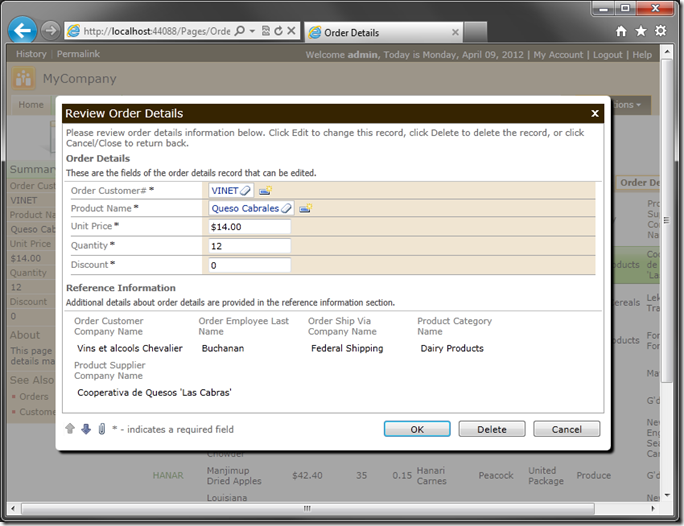Viewport: 684px width, 526px height.
Task: Select 'Dairy Products' category text
Action: click(452, 348)
